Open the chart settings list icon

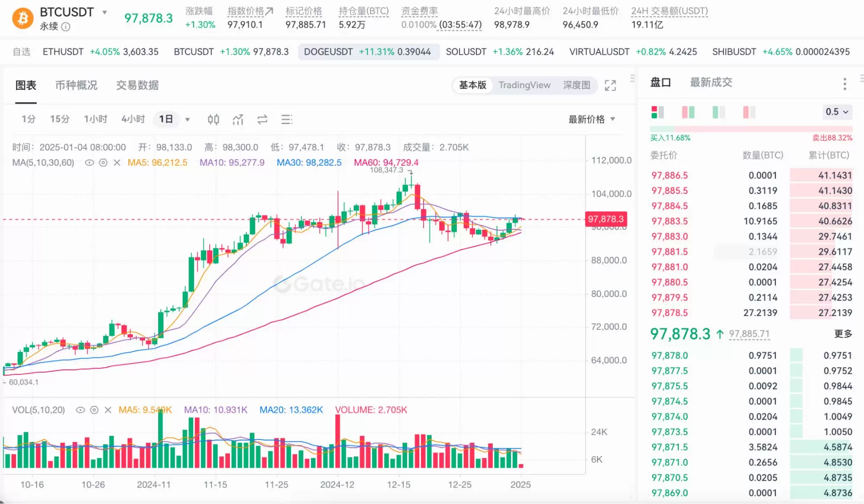point(287,120)
